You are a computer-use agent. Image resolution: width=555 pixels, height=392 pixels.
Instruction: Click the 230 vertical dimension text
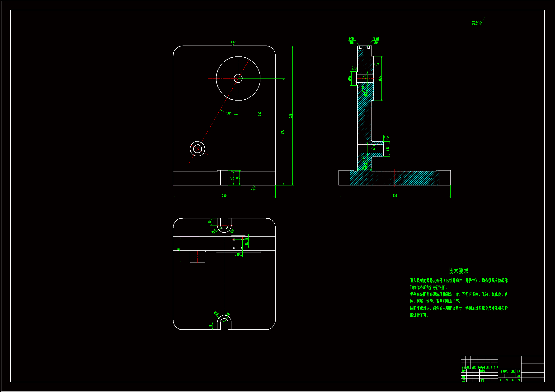point(282,132)
